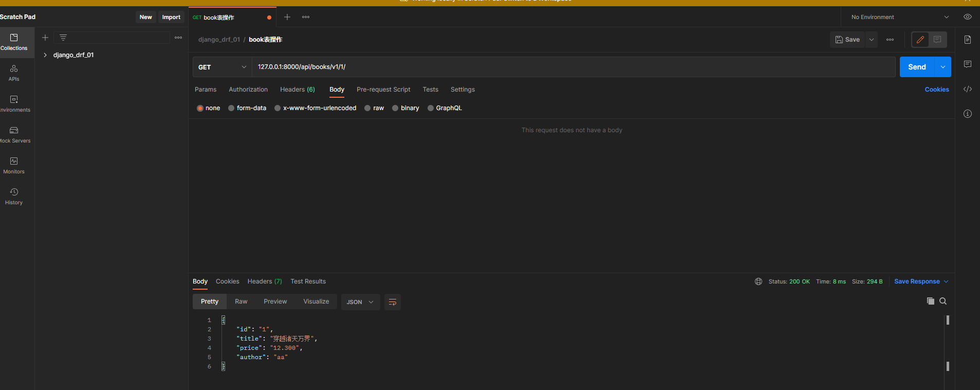Image resolution: width=980 pixels, height=390 pixels.
Task: Select the GET book表操作 request tab
Action: point(231,17)
